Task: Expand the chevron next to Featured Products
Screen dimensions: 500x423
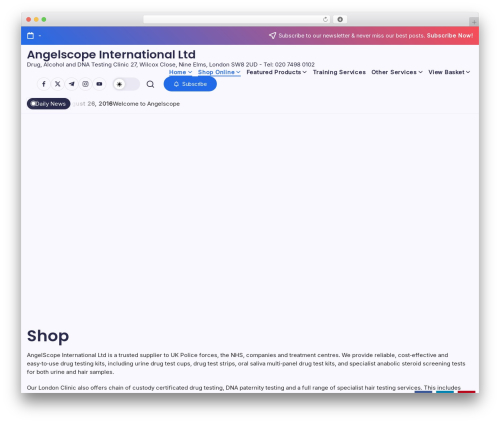Action: [305, 72]
